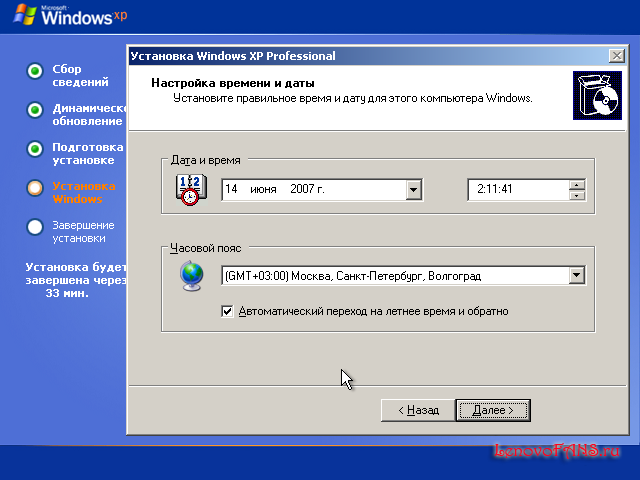Click the orange bullet for Установка Windows
This screenshot has height=480, width=640.
pyautogui.click(x=35, y=187)
